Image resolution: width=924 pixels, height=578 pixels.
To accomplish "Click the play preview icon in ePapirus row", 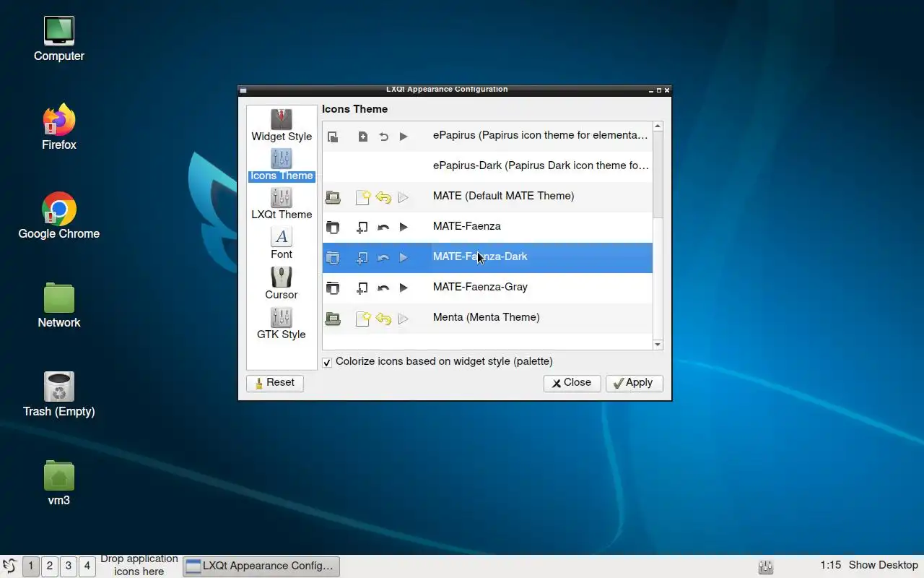I will 404,137.
